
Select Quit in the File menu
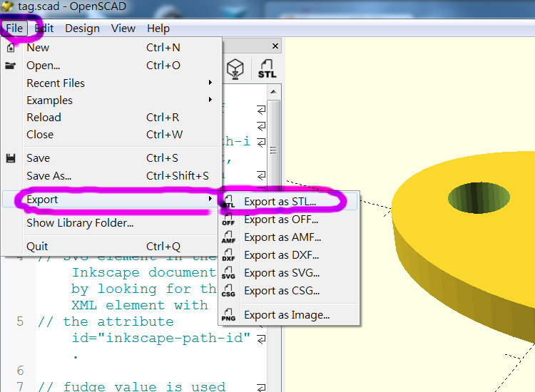111,247
